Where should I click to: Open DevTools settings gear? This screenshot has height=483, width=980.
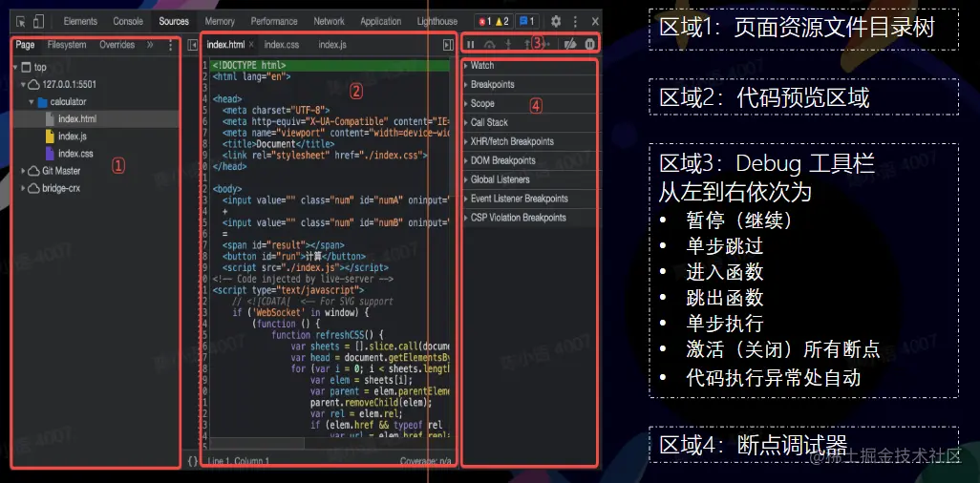click(556, 21)
